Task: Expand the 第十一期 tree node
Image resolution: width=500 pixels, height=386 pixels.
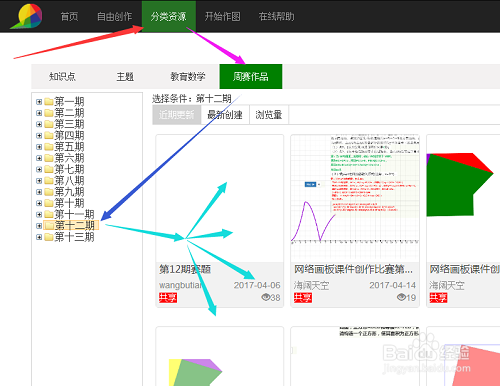Action: (x=39, y=214)
